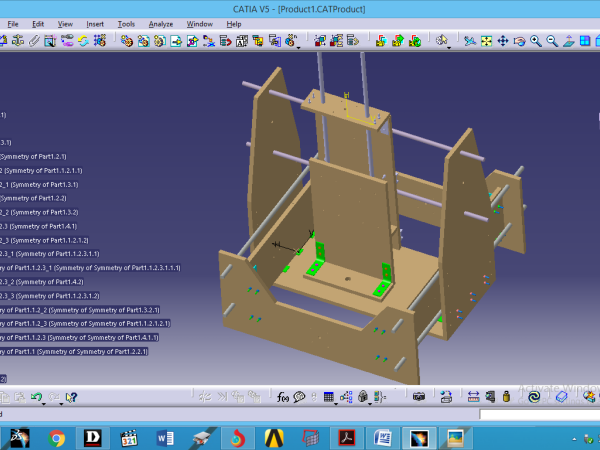Click the Snap icon

[x=336, y=41]
